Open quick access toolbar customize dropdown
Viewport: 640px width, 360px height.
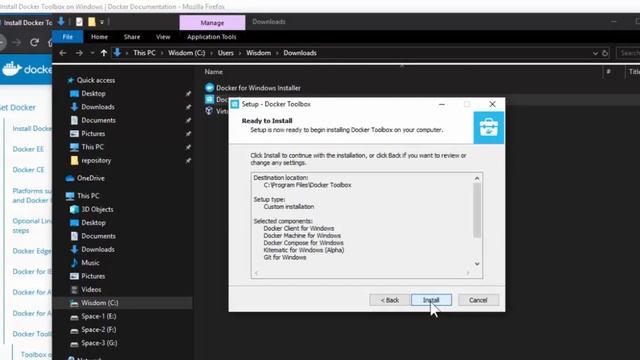pyautogui.click(x=102, y=22)
